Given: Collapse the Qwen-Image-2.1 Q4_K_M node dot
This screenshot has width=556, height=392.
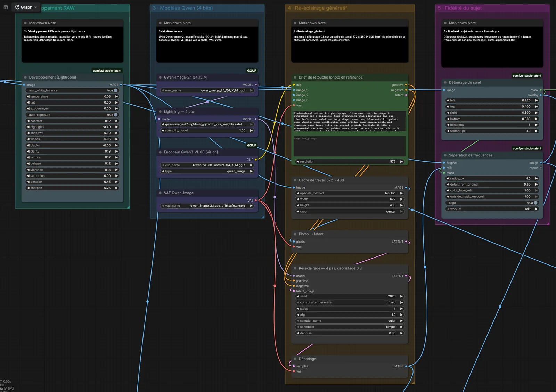Looking at the screenshot, I should pyautogui.click(x=160, y=77).
